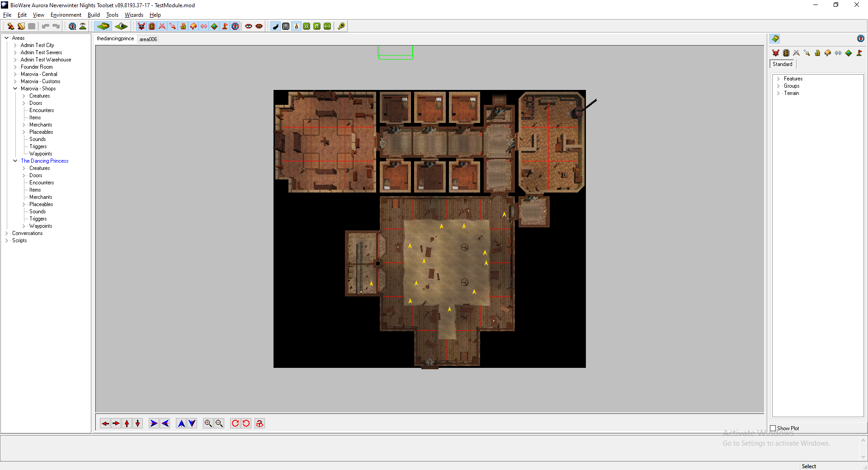Select the Creatures palette (red demon icon)
This screenshot has height=470, width=868.
776,53
